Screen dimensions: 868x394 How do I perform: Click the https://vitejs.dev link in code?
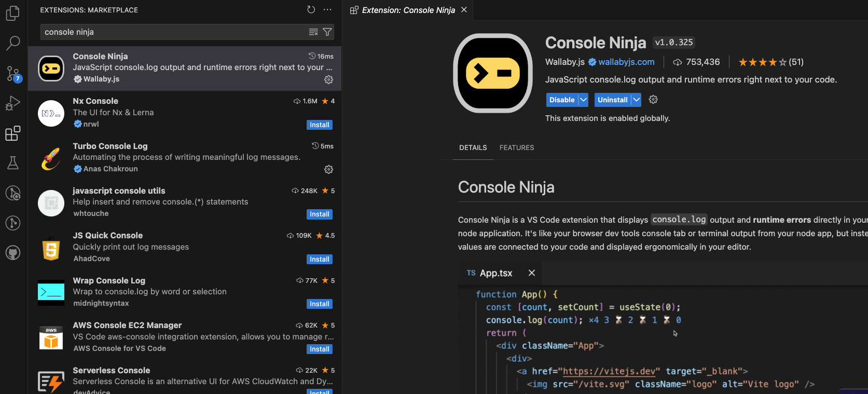609,371
